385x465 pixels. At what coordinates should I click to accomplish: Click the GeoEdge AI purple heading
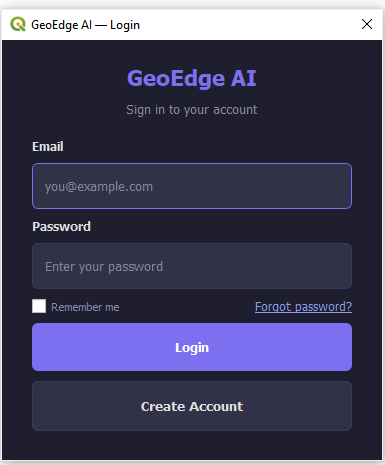click(192, 78)
